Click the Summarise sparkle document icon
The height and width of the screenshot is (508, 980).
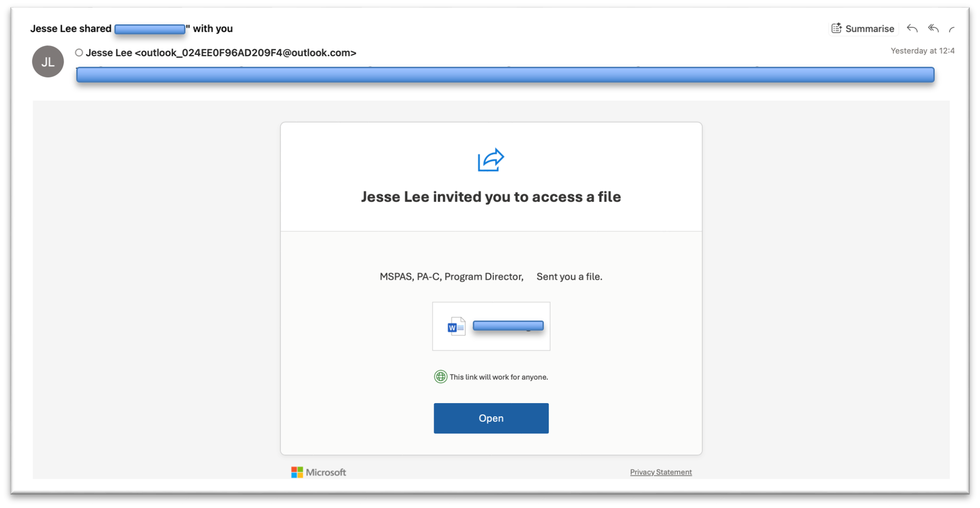[837, 29]
